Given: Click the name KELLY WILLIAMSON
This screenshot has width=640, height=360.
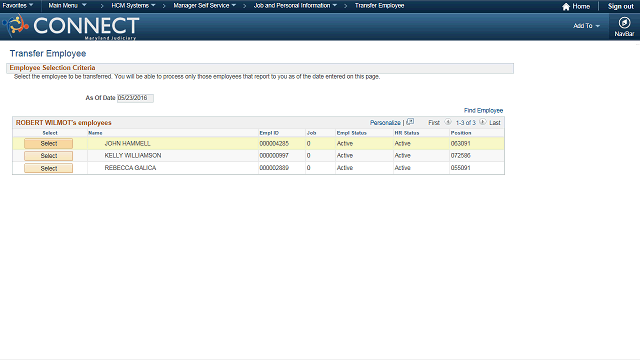Looking at the screenshot, I should tap(133, 156).
